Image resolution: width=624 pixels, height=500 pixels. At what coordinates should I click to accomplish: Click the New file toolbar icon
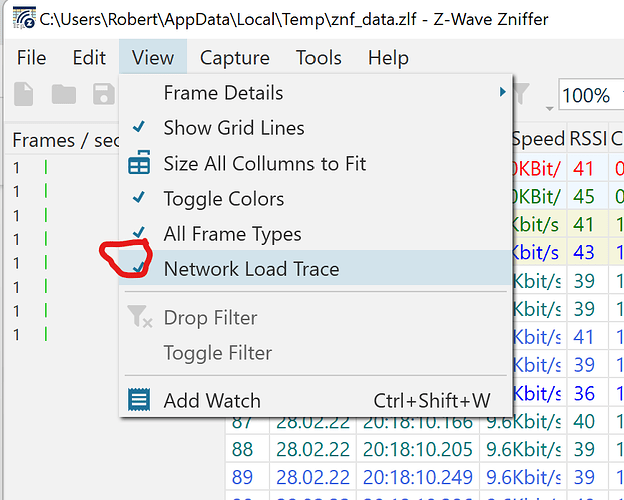coord(23,94)
